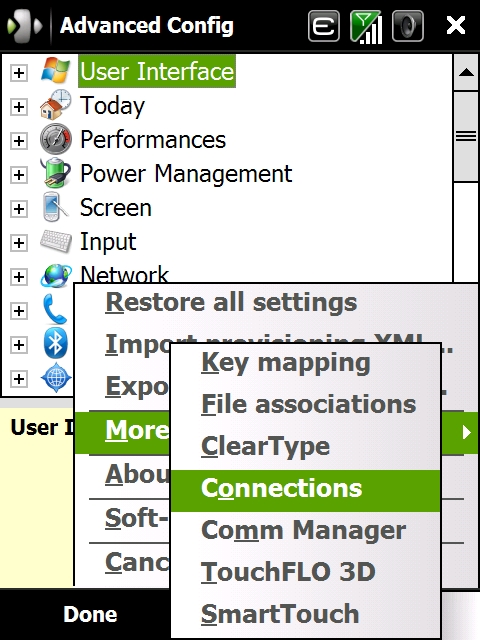Select the Input tree item

[108, 242]
